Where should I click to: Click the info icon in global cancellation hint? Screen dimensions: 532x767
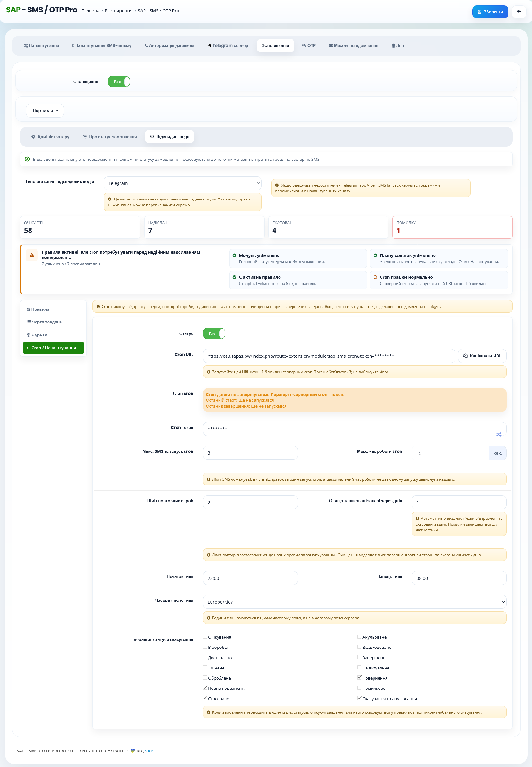(x=209, y=712)
